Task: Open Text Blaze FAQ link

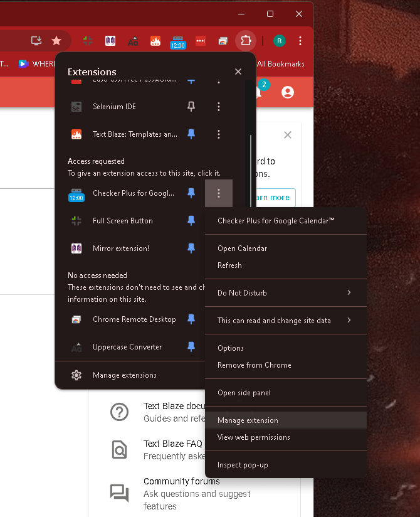Action: (172, 444)
